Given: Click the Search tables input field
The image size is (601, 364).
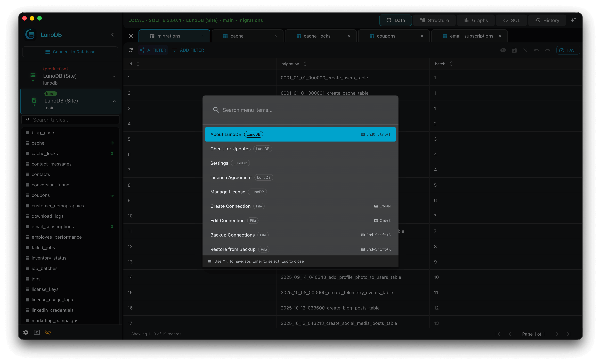Looking at the screenshot, I should click(70, 120).
